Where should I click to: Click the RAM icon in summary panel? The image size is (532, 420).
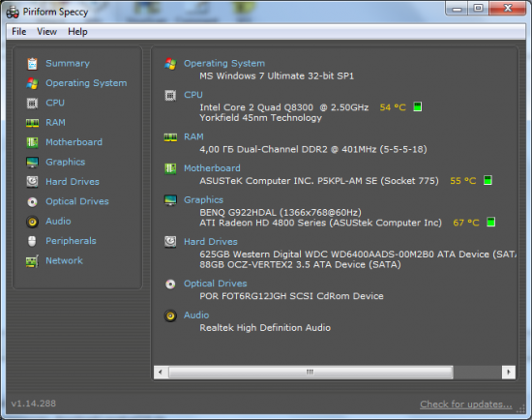coord(170,137)
